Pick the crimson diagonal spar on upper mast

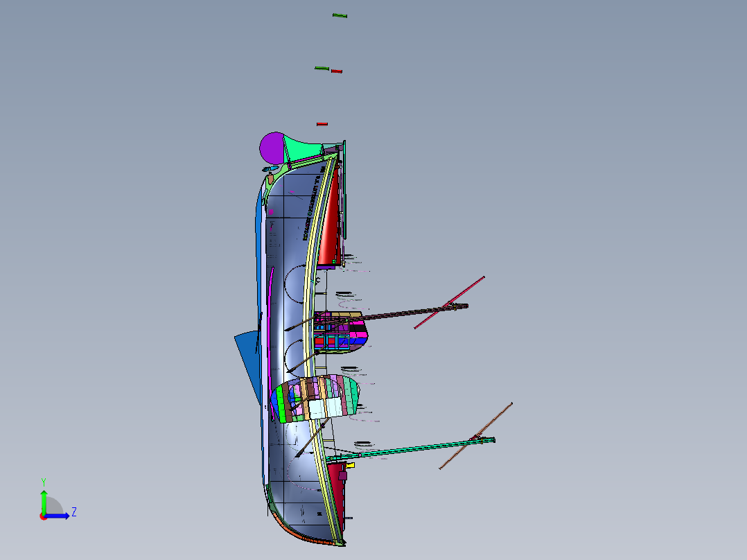(449, 303)
